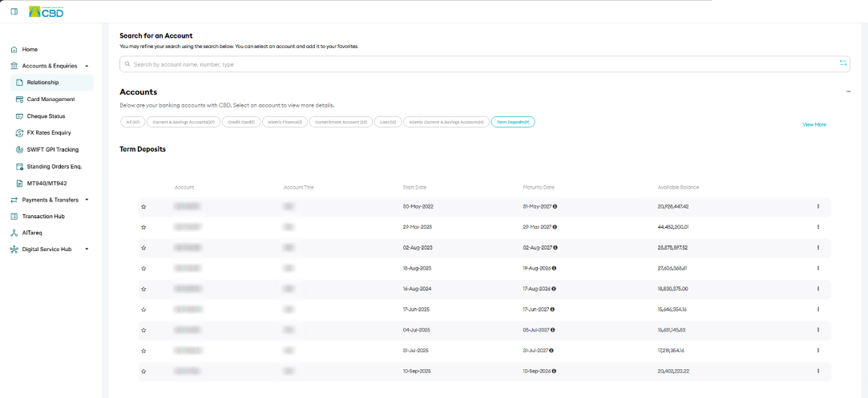The height and width of the screenshot is (398, 868).
Task: Favorite the deposit starting 17-Jun-2025
Action: (143, 309)
